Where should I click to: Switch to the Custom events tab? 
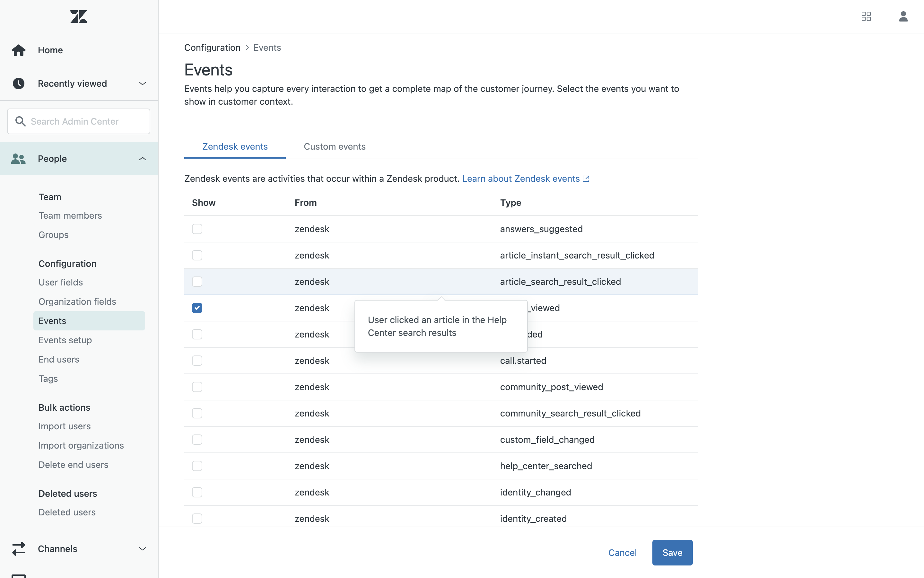coord(334,146)
